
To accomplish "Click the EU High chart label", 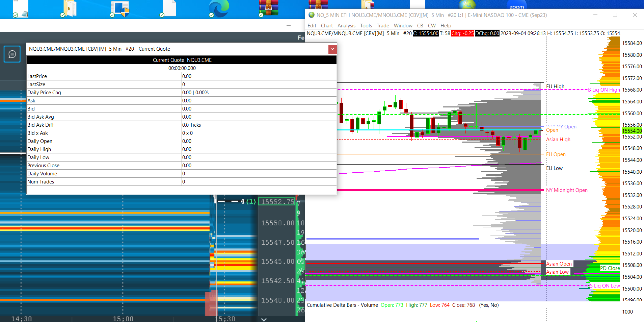I will point(555,86).
